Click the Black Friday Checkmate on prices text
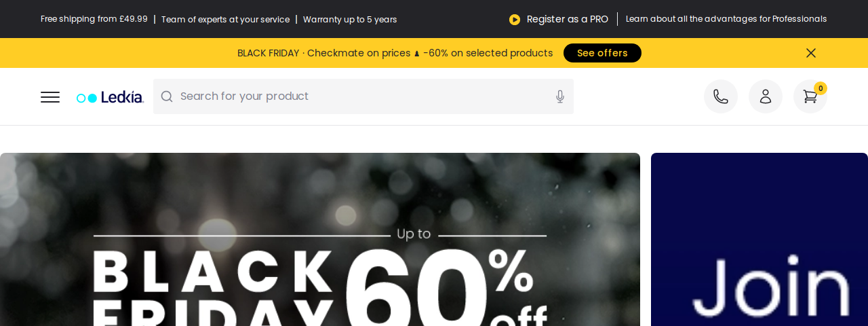868x326 pixels. 395,53
